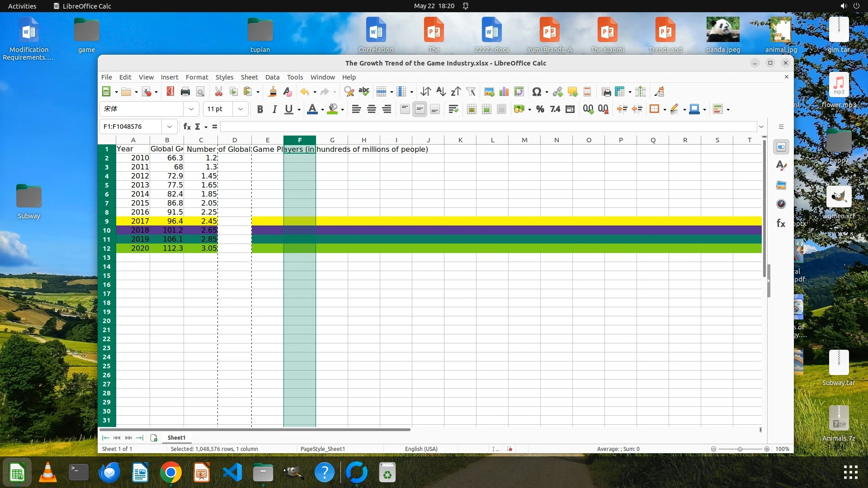
Task: Open the Data menu
Action: (272, 77)
